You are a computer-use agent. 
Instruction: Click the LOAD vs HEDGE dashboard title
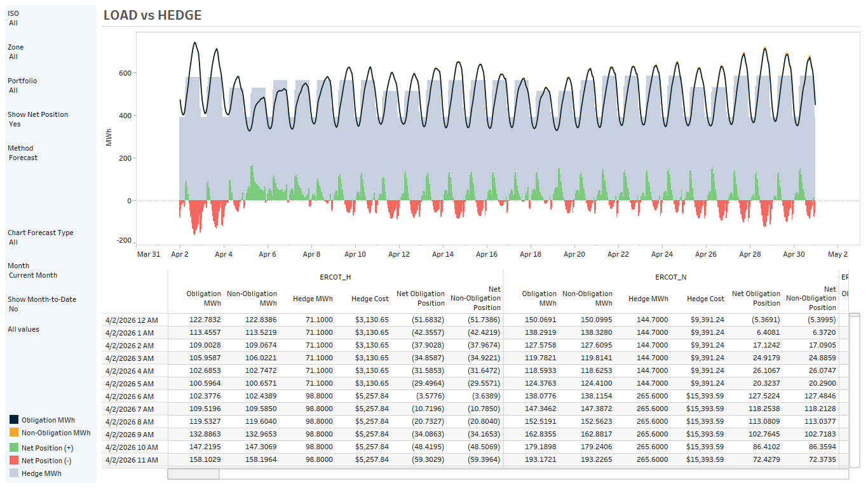[153, 15]
